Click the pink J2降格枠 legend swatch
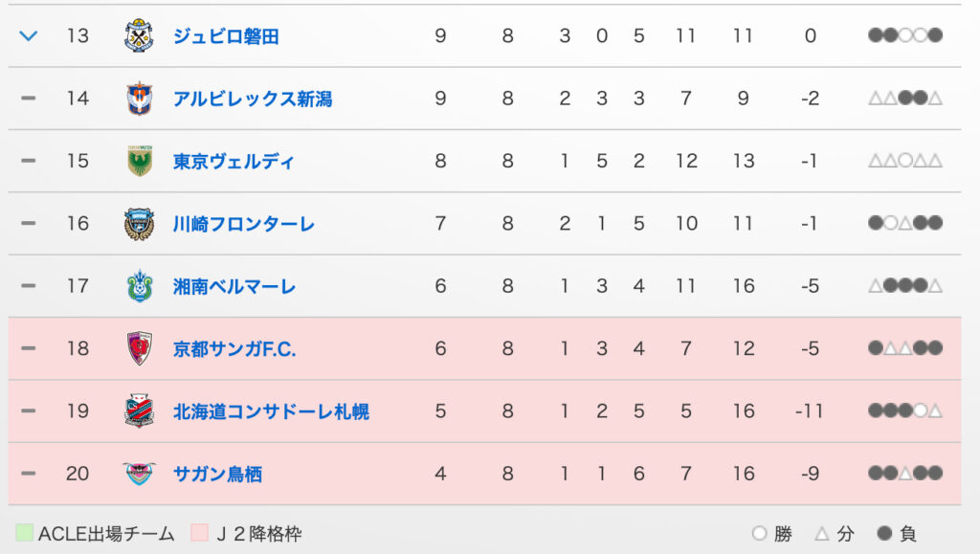Viewport: 980px width, 554px height. point(199,533)
